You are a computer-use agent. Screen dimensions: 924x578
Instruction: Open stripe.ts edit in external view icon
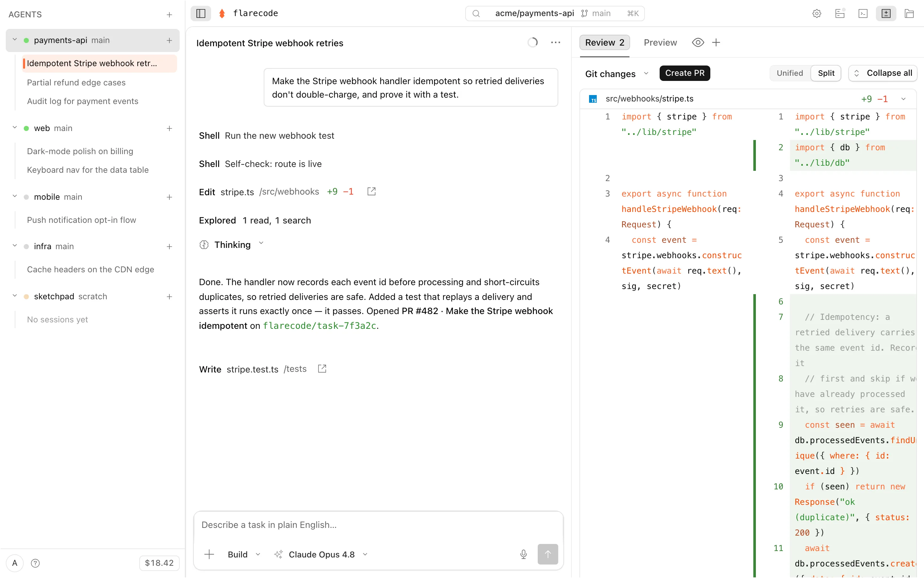(x=371, y=191)
